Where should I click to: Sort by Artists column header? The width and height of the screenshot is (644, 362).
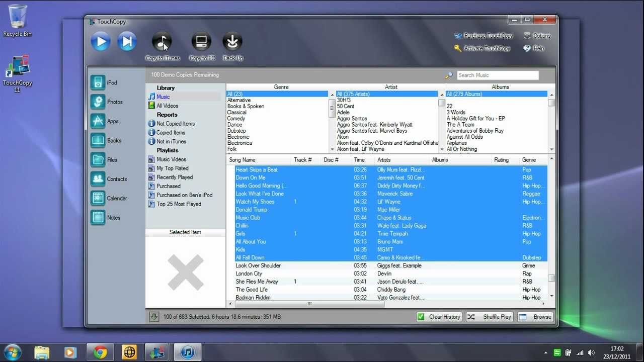384,160
